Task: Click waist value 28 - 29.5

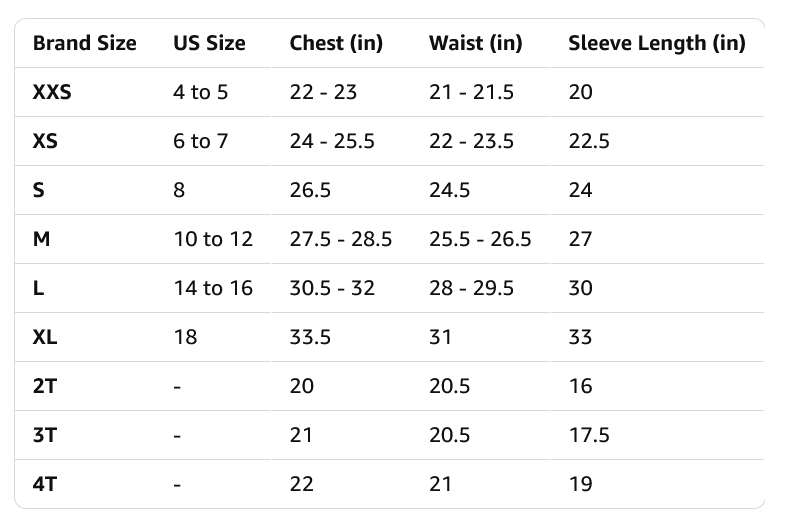Action: click(x=471, y=289)
